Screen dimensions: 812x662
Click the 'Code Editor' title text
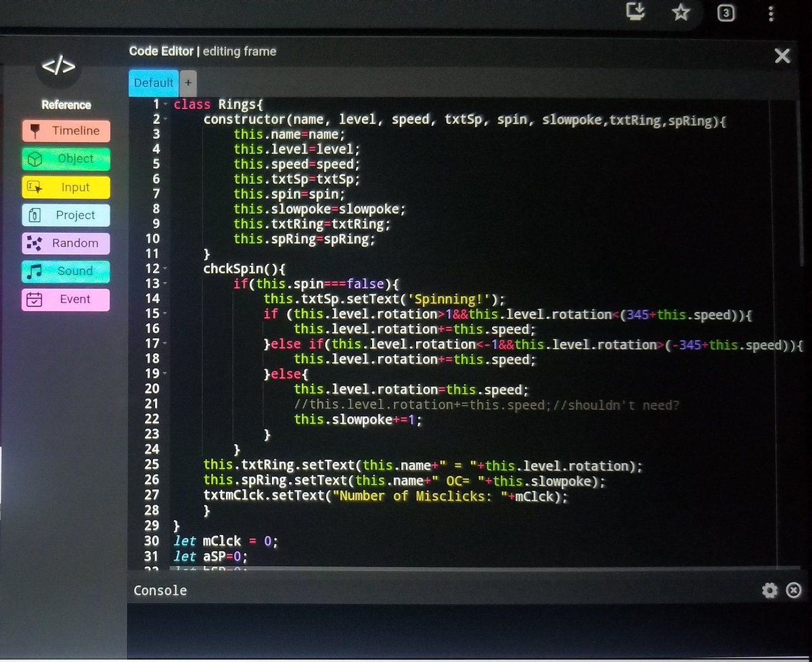click(161, 51)
